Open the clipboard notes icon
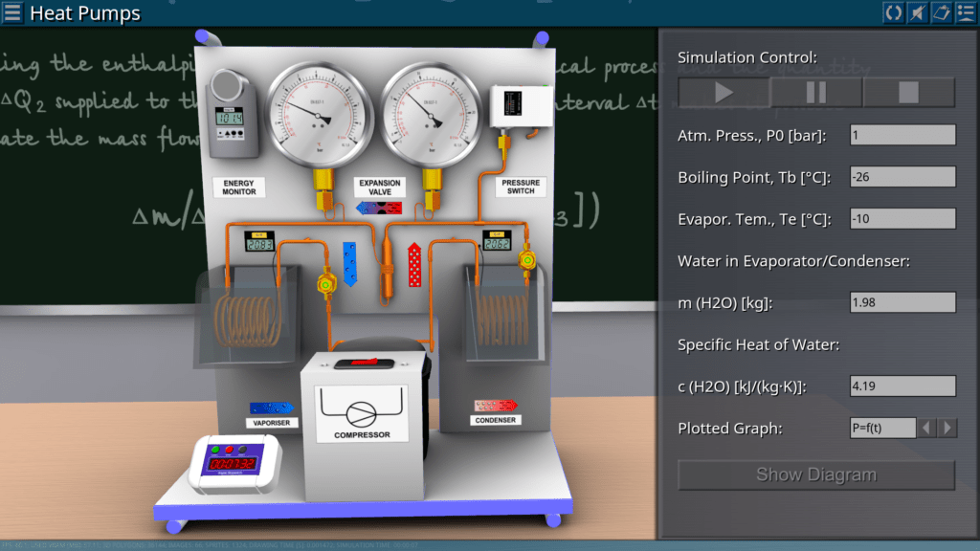This screenshot has height=551, width=980. (x=941, y=12)
